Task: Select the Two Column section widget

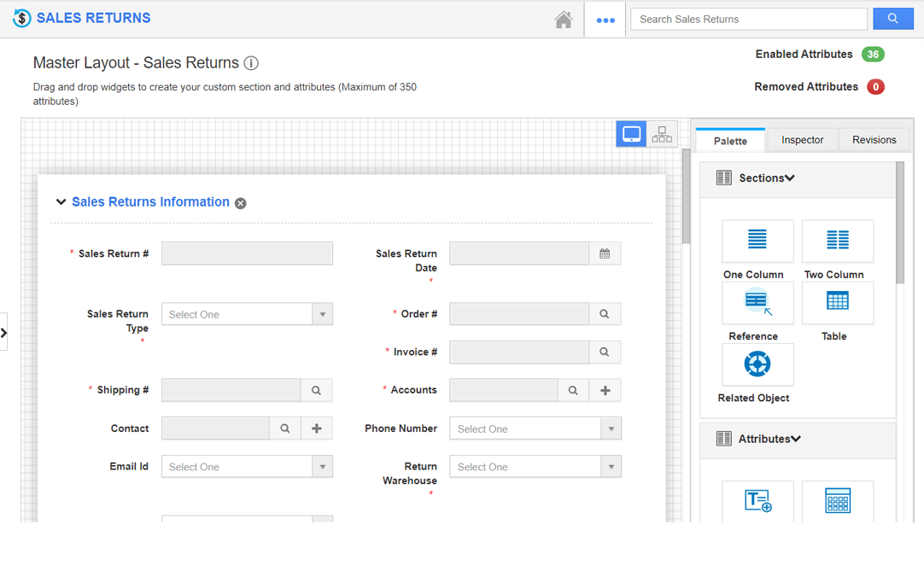Action: coord(837,242)
